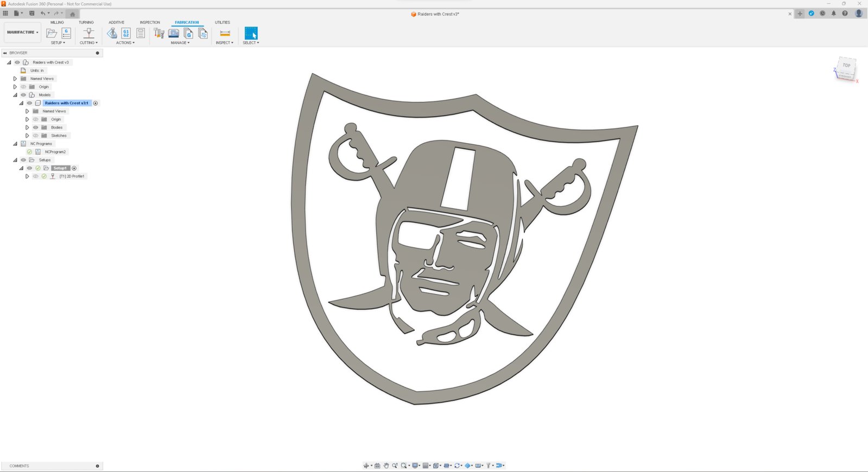Open the MANAGE dropdown menu
The width and height of the screenshot is (868, 472).
(x=180, y=43)
